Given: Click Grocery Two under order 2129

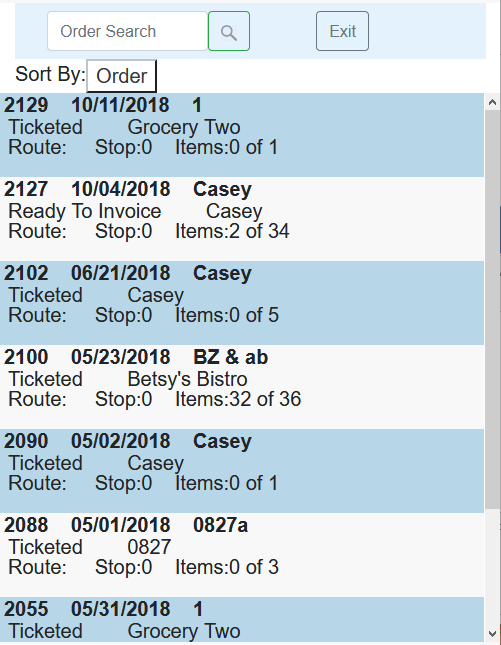Looking at the screenshot, I should [x=184, y=127].
